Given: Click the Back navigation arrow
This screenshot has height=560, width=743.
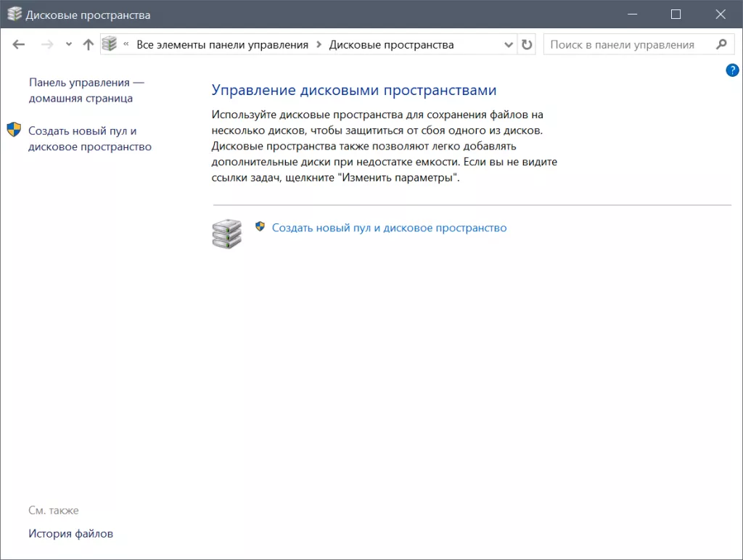Looking at the screenshot, I should (19, 44).
